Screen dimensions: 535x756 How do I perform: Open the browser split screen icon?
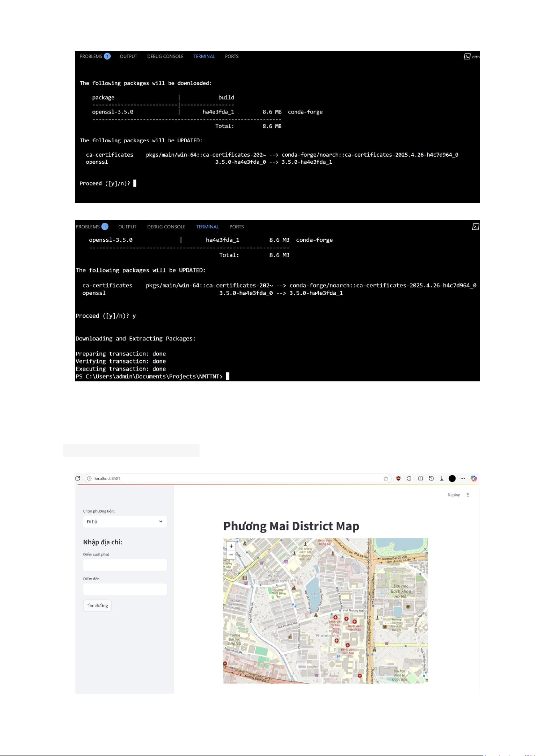[x=421, y=479]
